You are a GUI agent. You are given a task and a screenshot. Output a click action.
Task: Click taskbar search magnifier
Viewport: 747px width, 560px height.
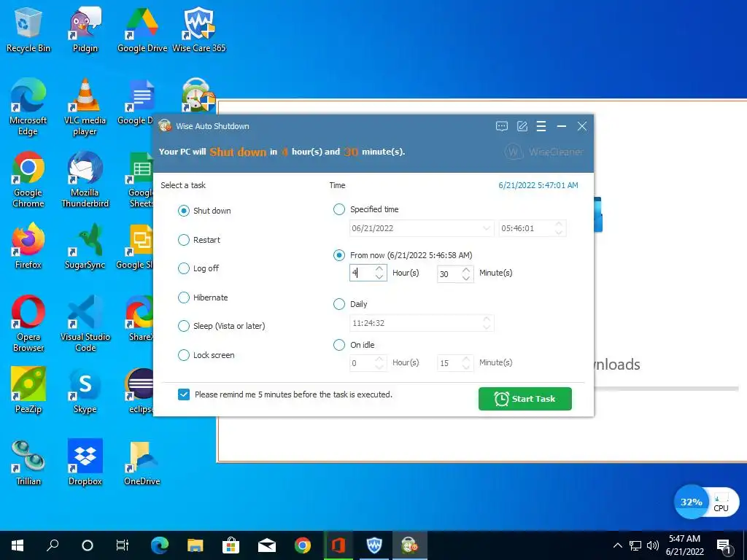click(53, 545)
